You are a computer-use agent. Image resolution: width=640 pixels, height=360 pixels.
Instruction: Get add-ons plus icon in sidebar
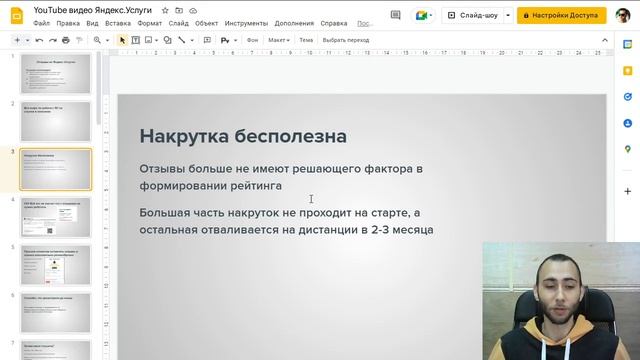pos(627,191)
